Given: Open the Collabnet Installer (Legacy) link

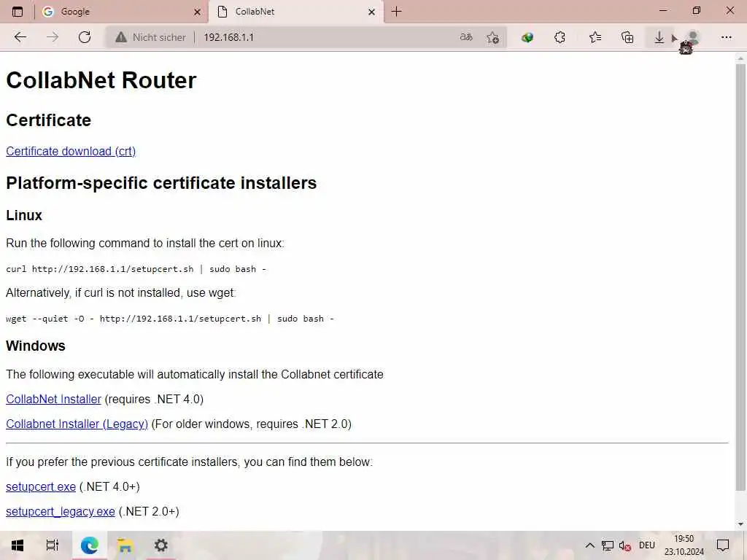Looking at the screenshot, I should pyautogui.click(x=77, y=424).
